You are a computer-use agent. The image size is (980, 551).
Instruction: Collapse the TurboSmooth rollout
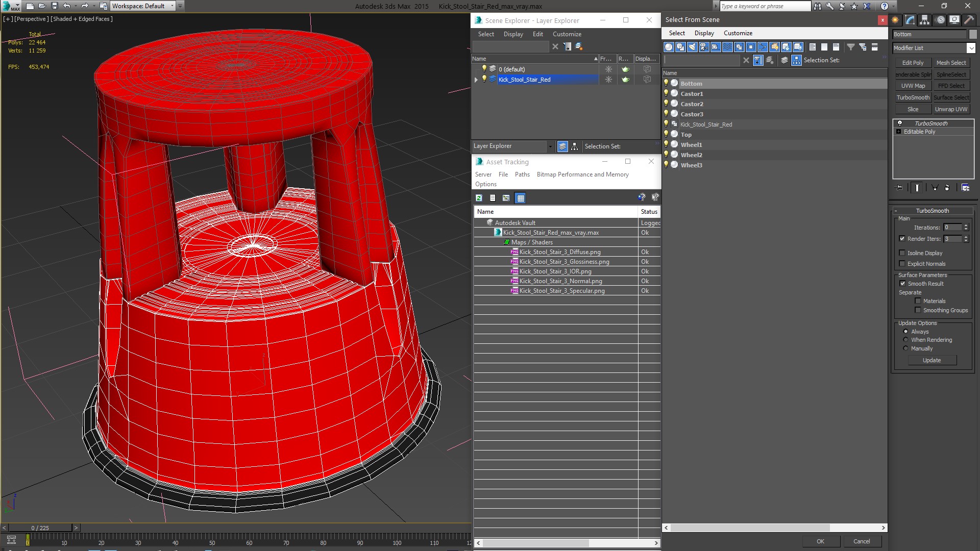click(932, 211)
